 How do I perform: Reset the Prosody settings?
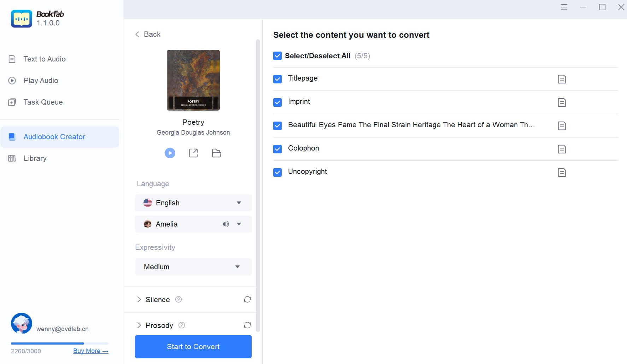247,325
